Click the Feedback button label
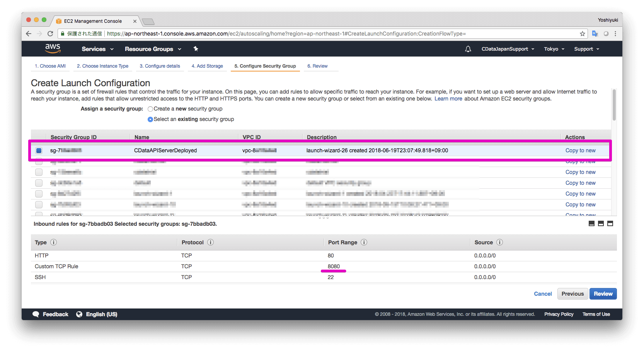 click(55, 314)
